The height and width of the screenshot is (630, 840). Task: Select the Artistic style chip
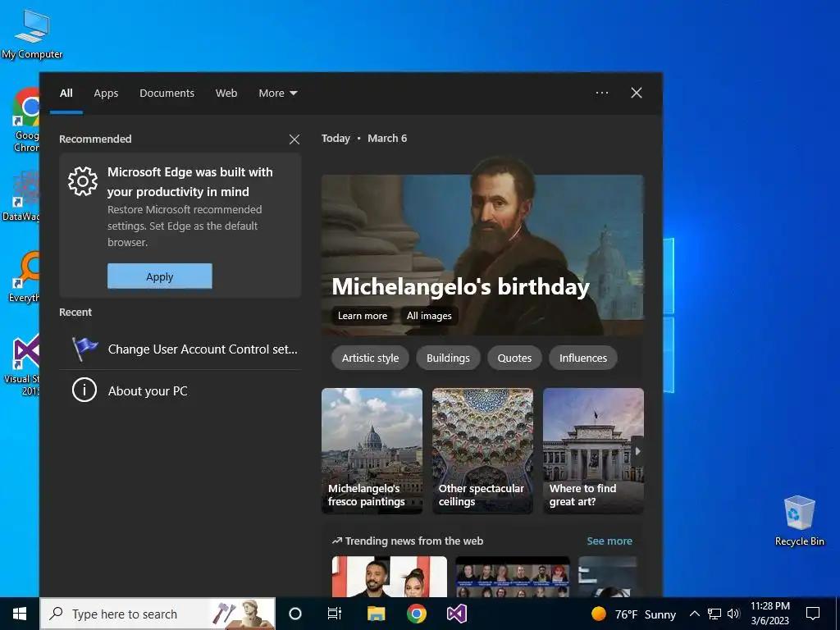click(370, 358)
